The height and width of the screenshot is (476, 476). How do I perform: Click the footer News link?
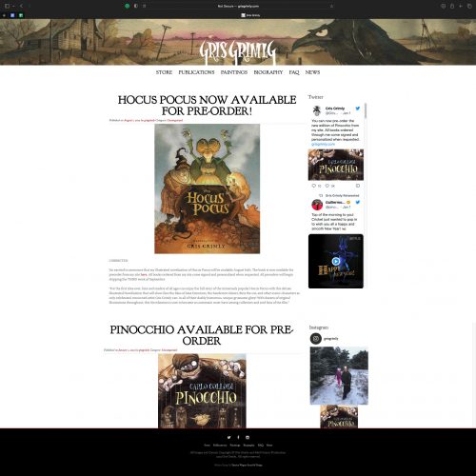[269, 446]
